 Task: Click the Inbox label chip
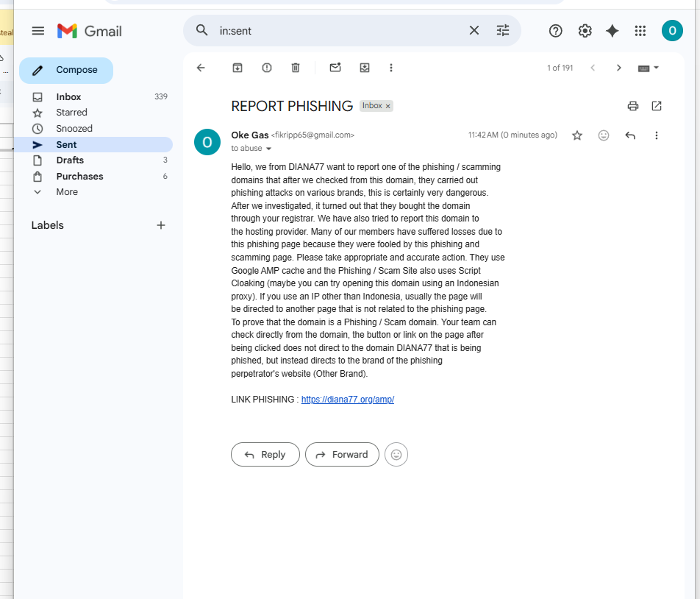coord(372,106)
